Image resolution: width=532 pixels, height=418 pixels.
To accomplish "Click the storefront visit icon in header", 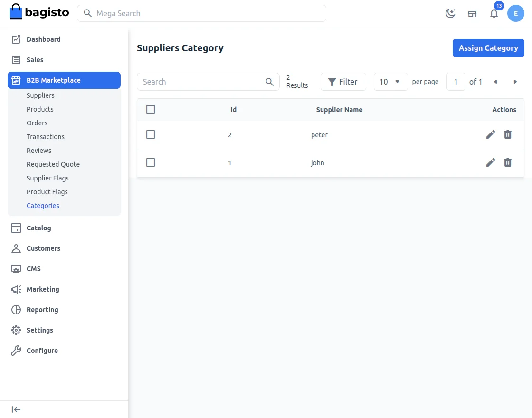I will point(472,13).
